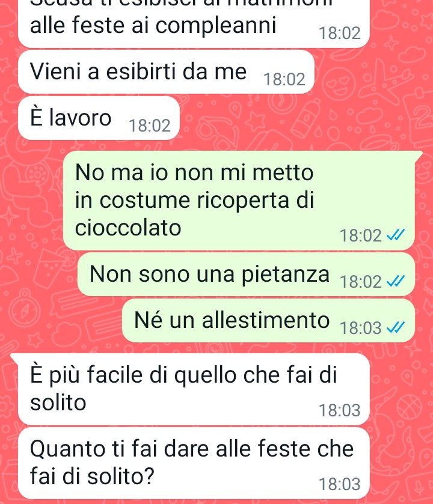Select the "Né un allestimento" message bubble
The image size is (433, 504).
tap(268, 321)
